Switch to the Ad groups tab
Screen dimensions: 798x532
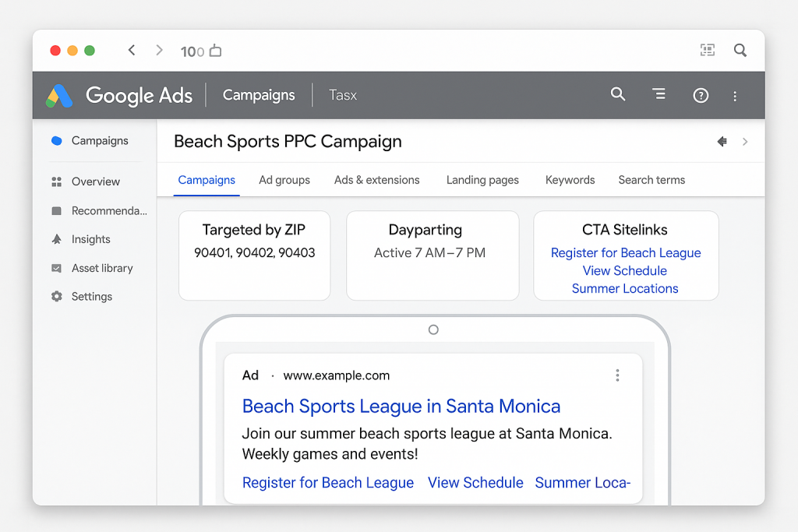coord(284,180)
